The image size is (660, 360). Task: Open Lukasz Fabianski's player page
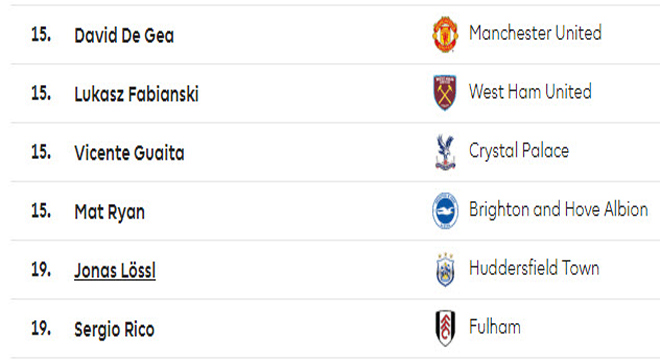coord(136,94)
